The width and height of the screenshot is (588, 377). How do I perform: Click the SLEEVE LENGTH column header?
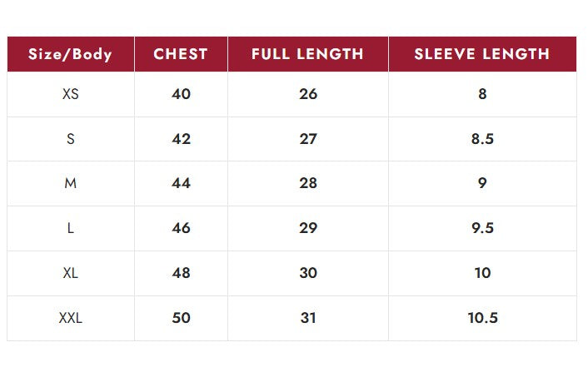(482, 54)
